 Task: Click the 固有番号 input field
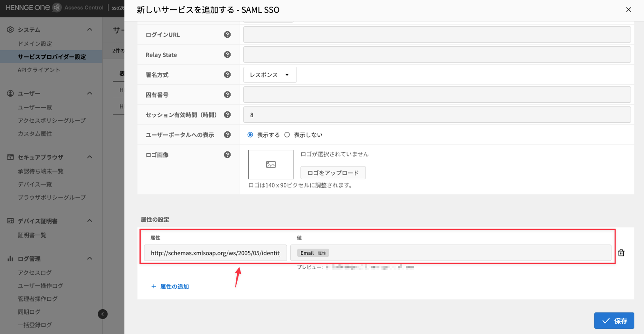tap(437, 95)
